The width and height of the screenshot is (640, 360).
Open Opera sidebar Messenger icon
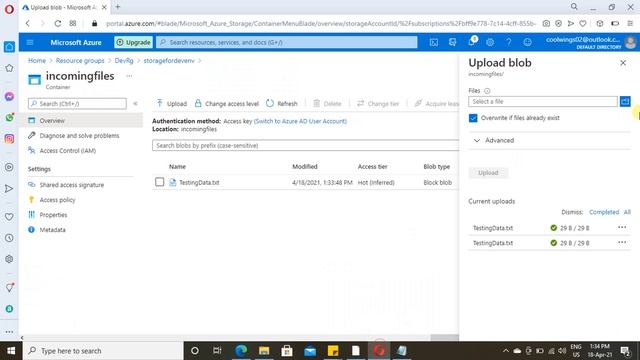coord(9,96)
